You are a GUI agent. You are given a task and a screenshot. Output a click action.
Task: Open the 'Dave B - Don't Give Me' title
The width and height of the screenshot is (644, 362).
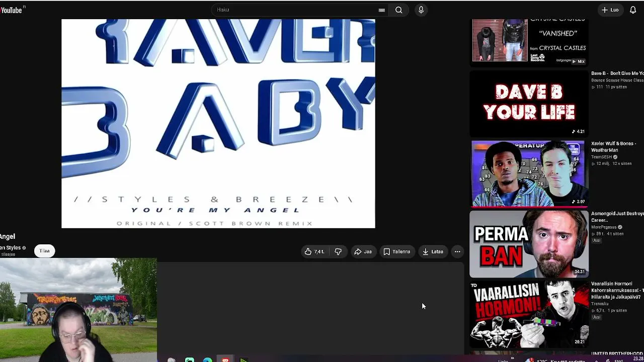coord(617,73)
